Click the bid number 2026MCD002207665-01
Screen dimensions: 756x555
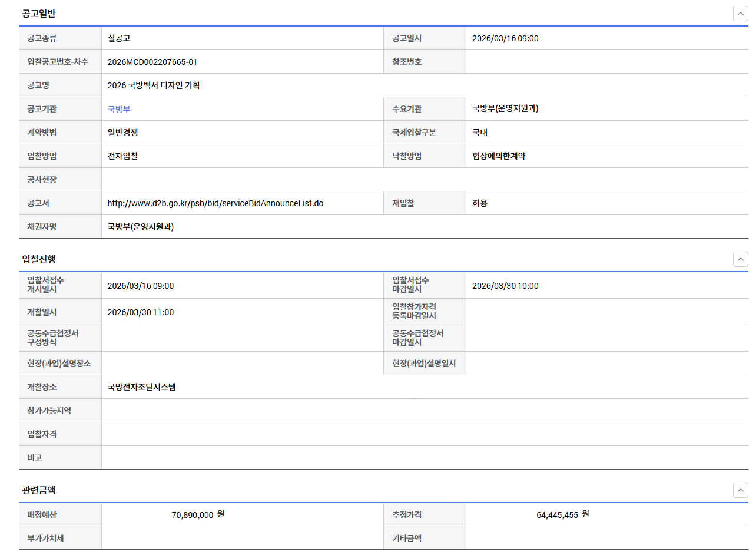pos(152,62)
